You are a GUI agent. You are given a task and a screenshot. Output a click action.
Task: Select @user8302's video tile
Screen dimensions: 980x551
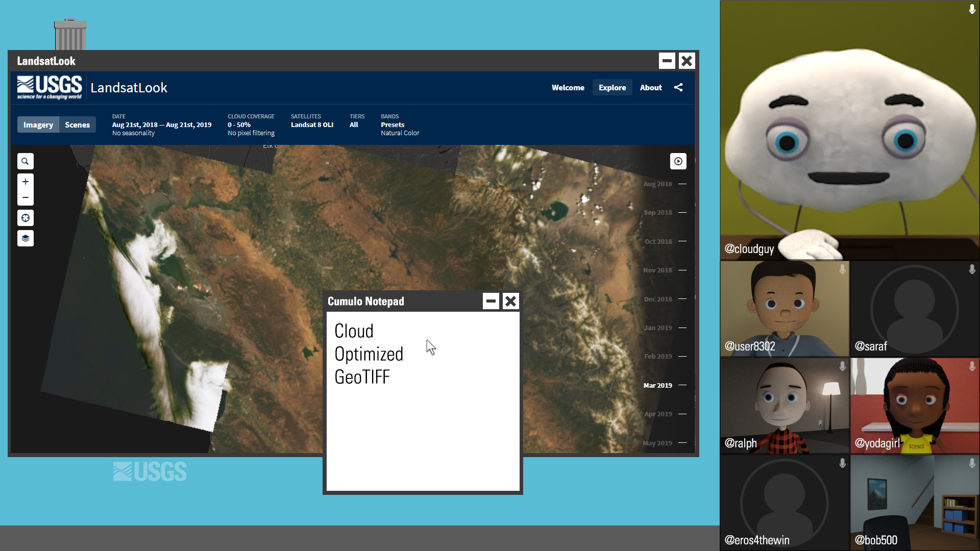785,309
